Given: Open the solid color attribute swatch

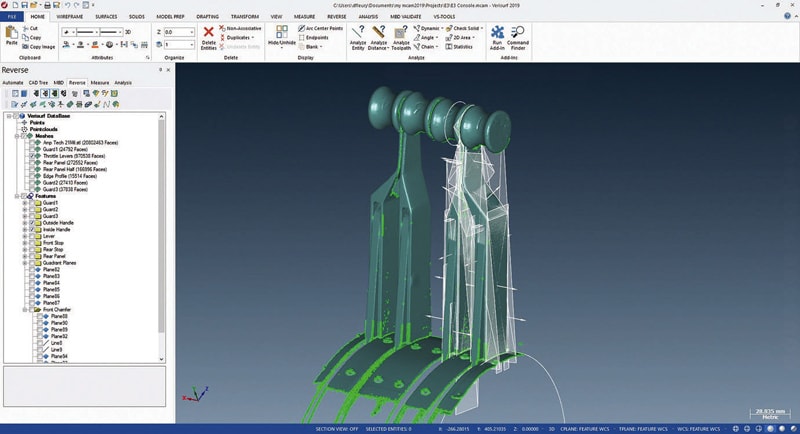Looking at the screenshot, I should point(81,45).
